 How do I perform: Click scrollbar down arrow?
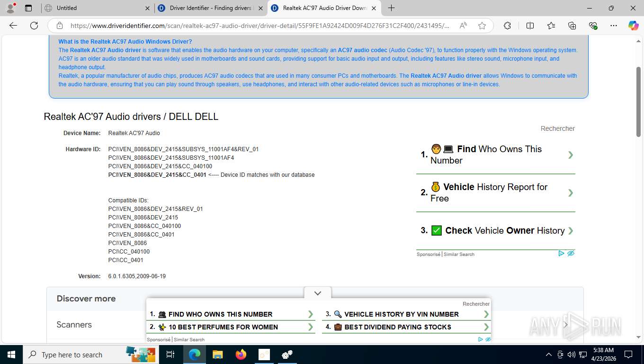[x=638, y=337]
